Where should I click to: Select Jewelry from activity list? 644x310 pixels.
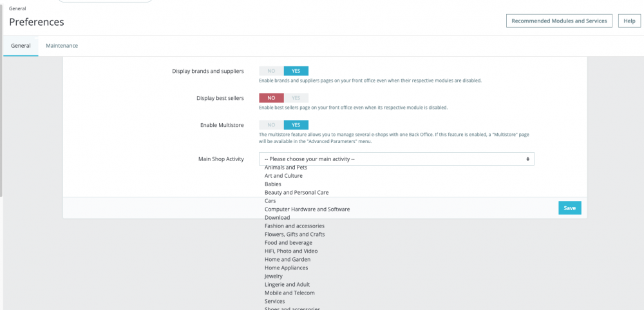(x=274, y=276)
